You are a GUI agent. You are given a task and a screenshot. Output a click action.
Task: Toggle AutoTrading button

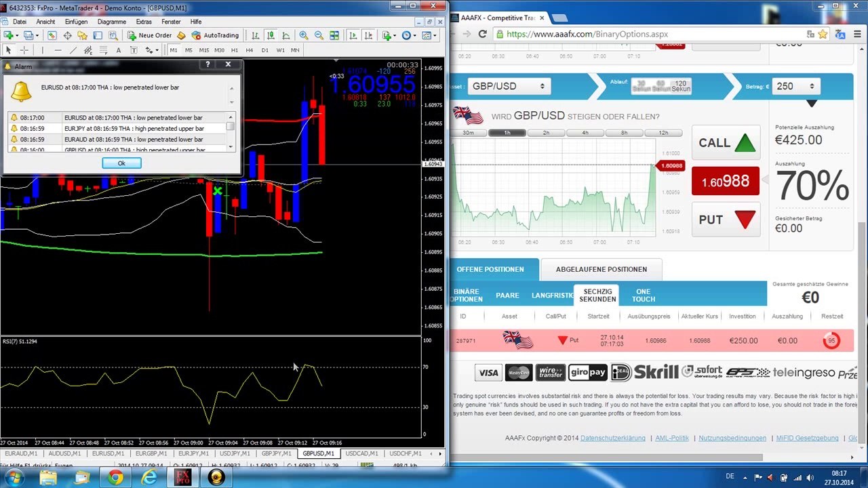tap(215, 35)
